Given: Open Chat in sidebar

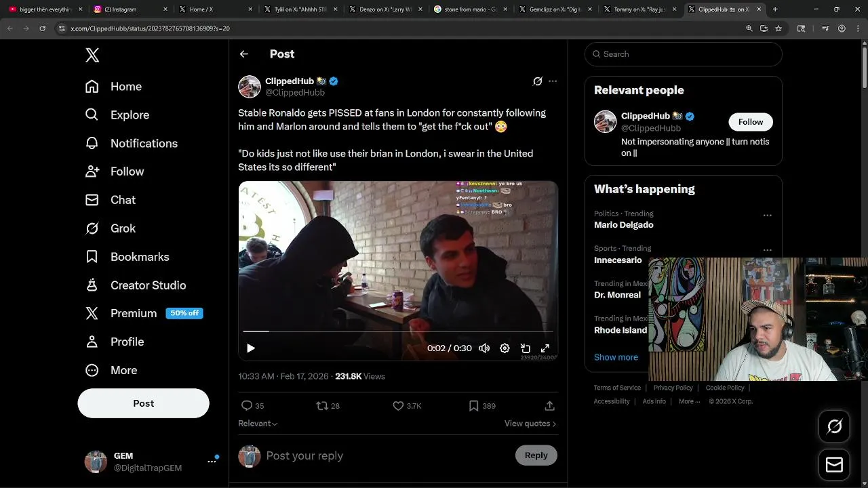Looking at the screenshot, I should point(110,200).
